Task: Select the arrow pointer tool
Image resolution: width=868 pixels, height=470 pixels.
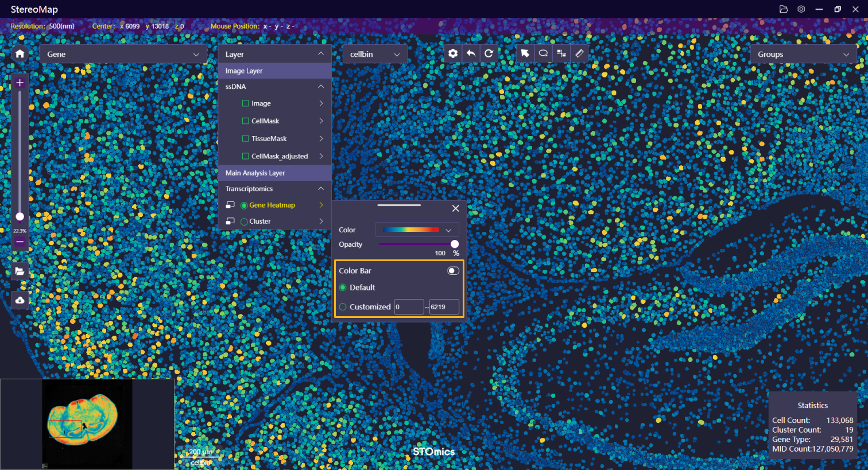Action: [x=525, y=53]
